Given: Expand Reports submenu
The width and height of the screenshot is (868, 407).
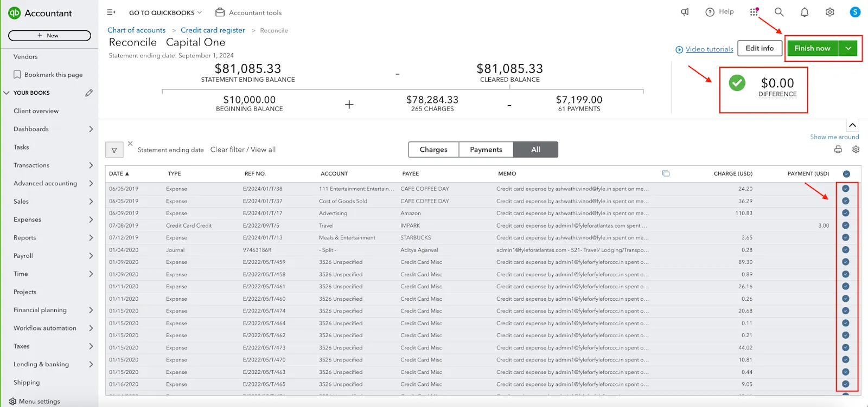Looking at the screenshot, I should pos(91,238).
